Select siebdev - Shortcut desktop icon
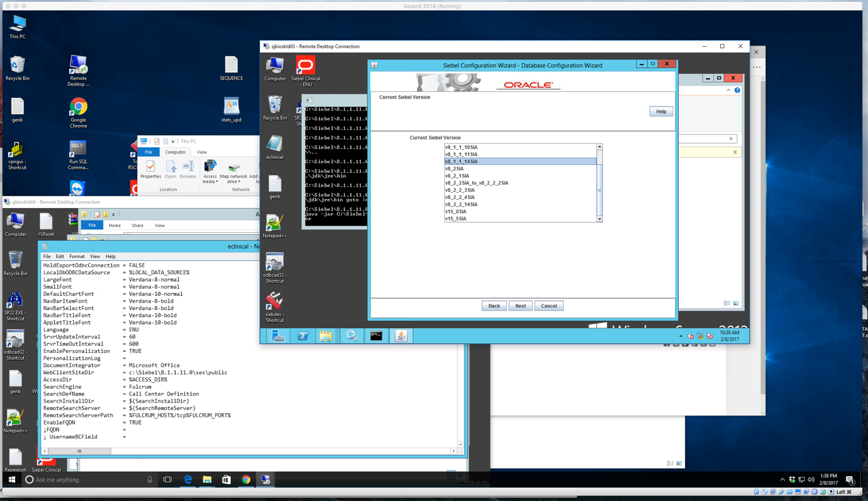Screen dimensions: 868x501 pyautogui.click(x=275, y=307)
